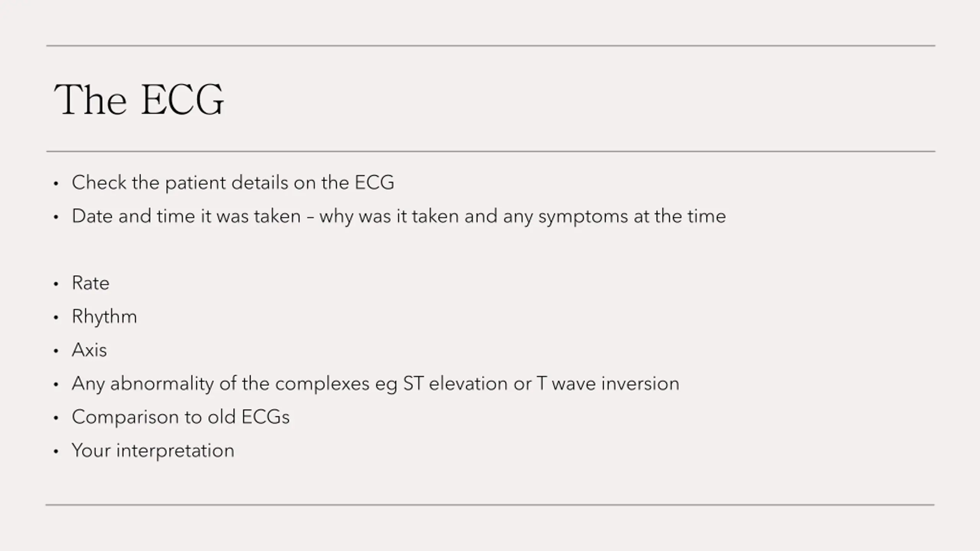Click the bullet dot before "Any abnormality"
Image resolution: width=980 pixels, height=551 pixels.
coord(56,385)
